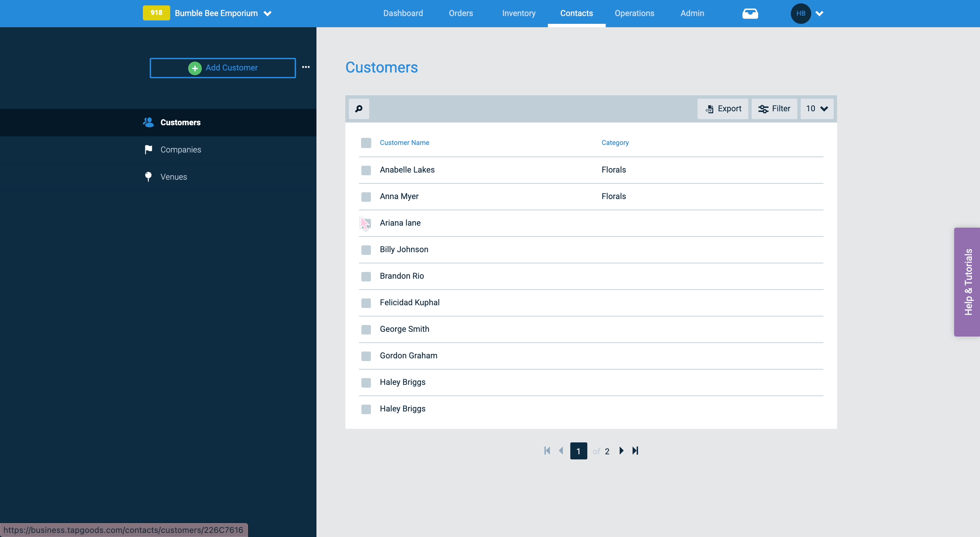
Task: Check the Billy Johnson row checkbox
Action: tap(365, 250)
